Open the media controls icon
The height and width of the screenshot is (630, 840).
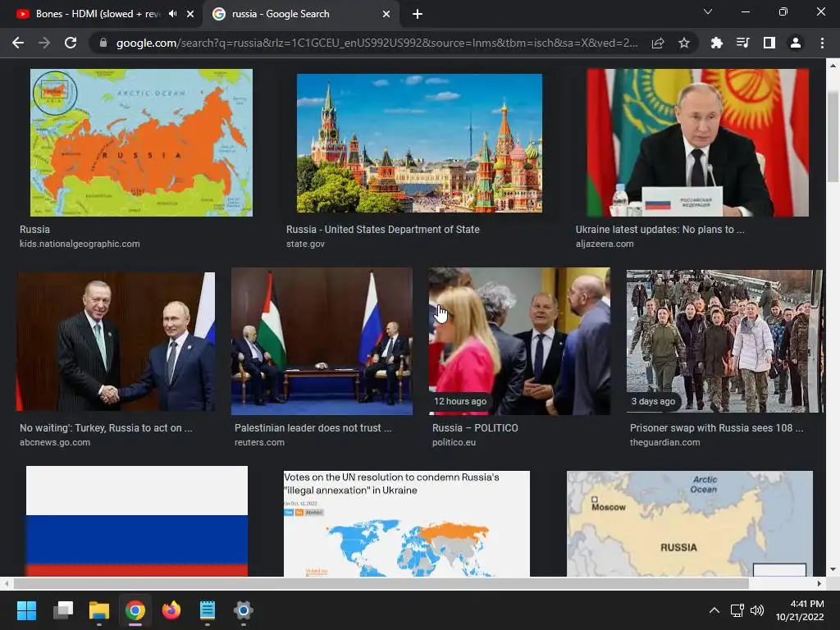(x=742, y=43)
